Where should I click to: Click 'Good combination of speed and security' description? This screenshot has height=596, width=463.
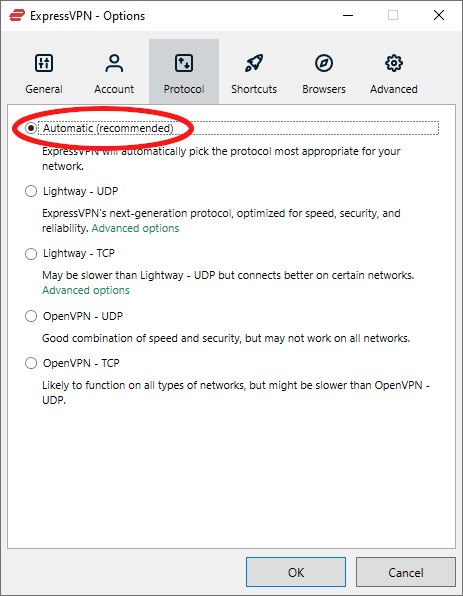[x=226, y=338]
